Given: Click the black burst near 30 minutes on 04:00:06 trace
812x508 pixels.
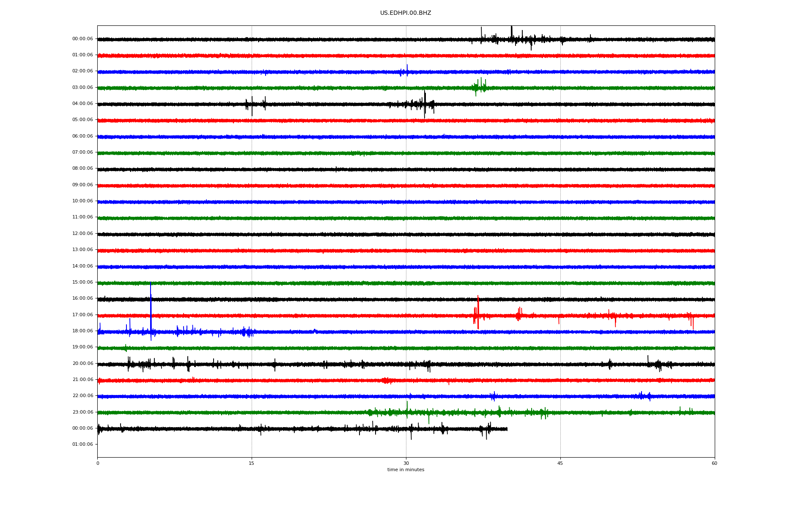Looking at the screenshot, I should (x=423, y=104).
